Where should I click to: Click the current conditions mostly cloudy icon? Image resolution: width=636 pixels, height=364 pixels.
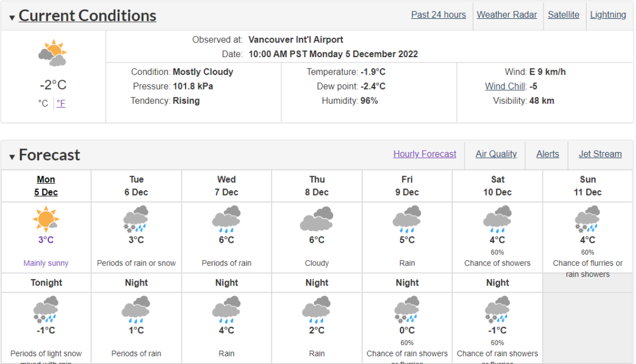coord(53,53)
